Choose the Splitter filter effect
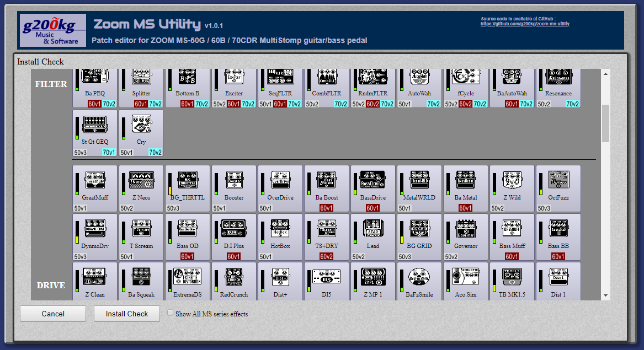This screenshot has height=350, width=644. 141,88
